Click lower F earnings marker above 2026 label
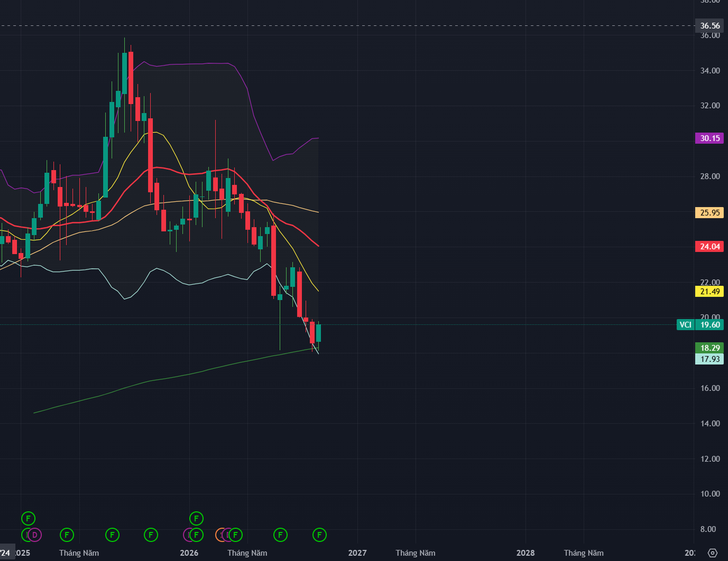728x561 pixels. [x=196, y=535]
